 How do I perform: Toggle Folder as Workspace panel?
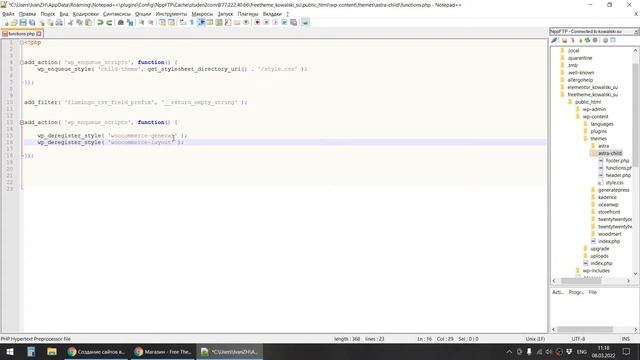[237, 22]
